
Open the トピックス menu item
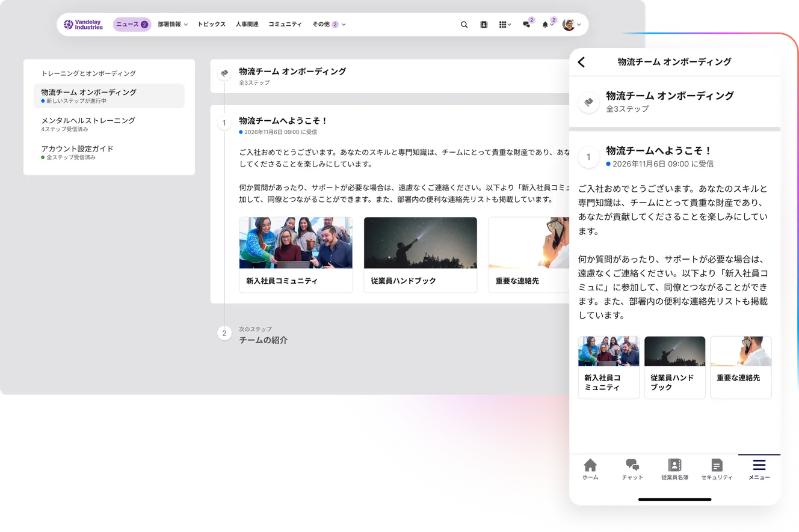coord(211,25)
